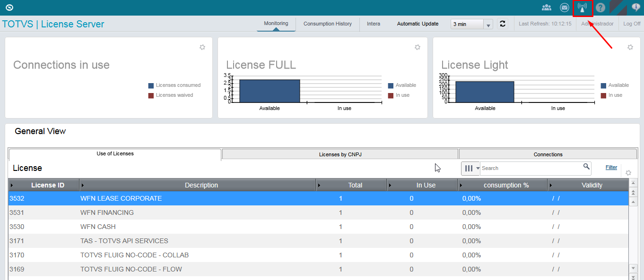
Task: Select the WFN LEASE CORPORATE row
Action: (x=318, y=198)
